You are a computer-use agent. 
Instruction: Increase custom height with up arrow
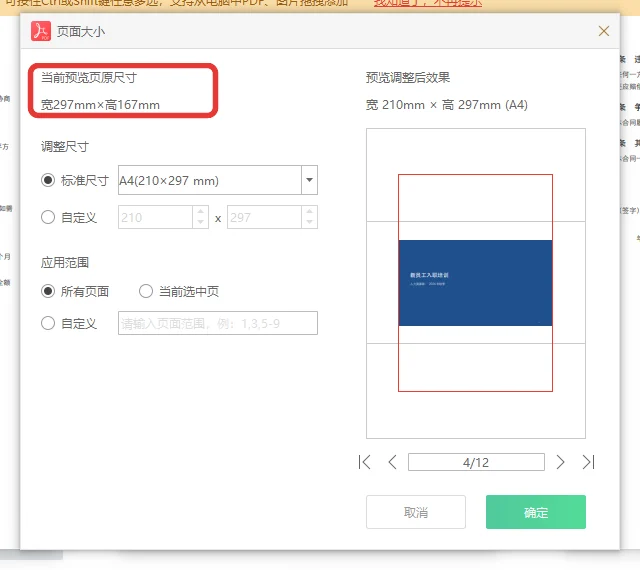click(309, 212)
